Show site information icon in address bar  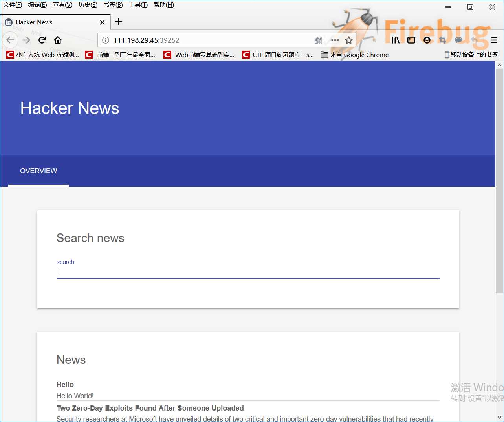tap(106, 40)
